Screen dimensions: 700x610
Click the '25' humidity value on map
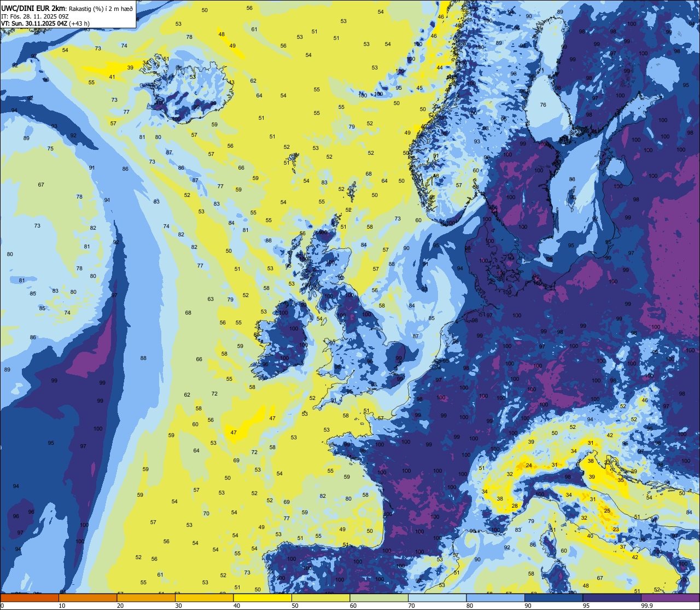pos(607,510)
